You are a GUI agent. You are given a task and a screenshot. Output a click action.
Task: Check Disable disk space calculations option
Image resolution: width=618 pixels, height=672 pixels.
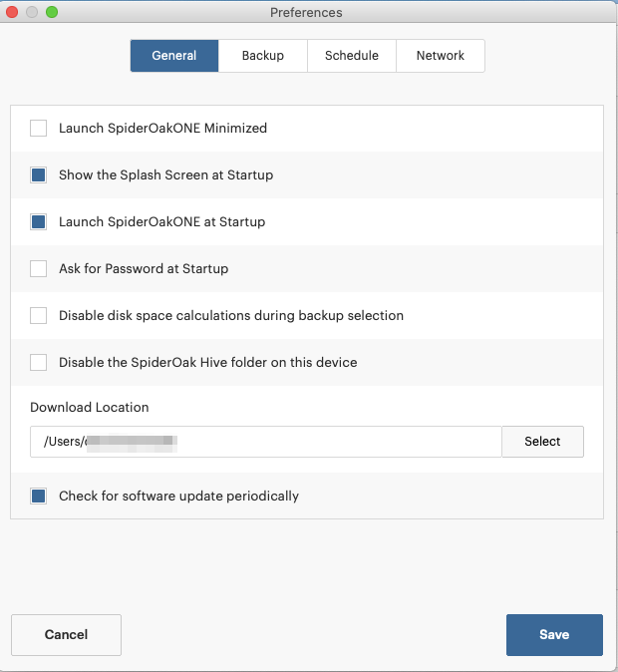tap(38, 316)
